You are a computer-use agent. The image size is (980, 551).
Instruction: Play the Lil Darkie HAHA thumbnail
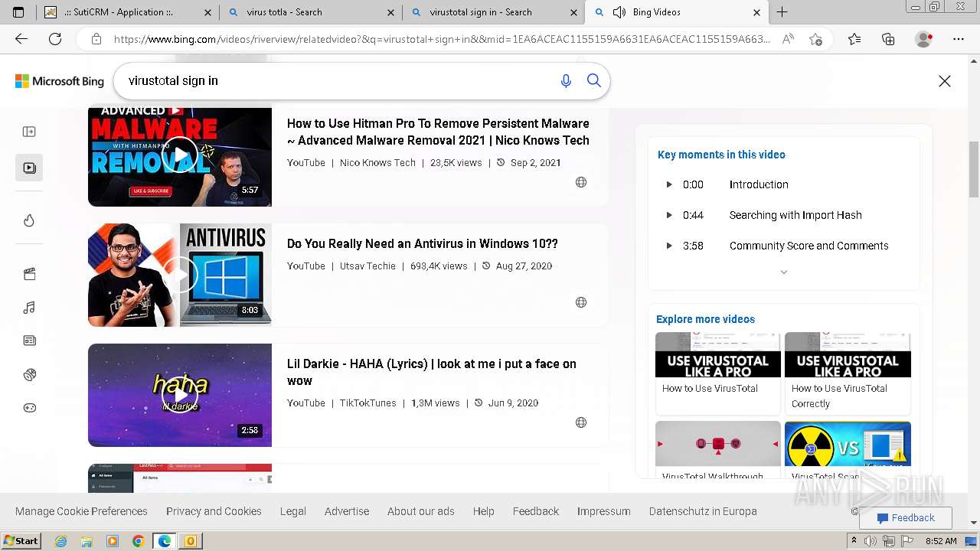tap(180, 395)
